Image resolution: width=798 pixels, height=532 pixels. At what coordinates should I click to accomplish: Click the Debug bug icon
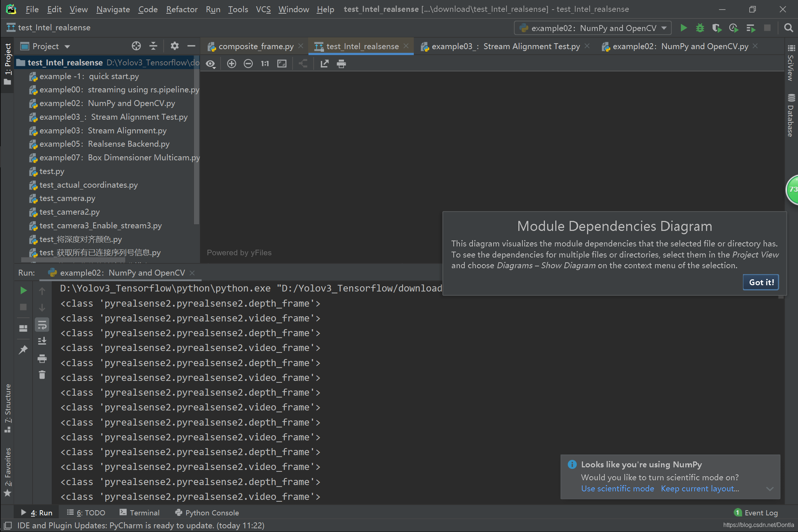tap(700, 28)
